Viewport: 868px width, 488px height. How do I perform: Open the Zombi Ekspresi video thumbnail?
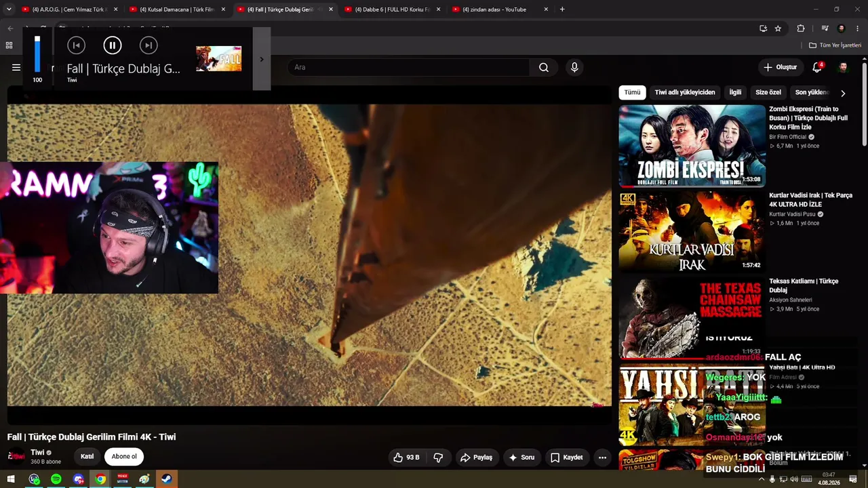[x=692, y=146]
